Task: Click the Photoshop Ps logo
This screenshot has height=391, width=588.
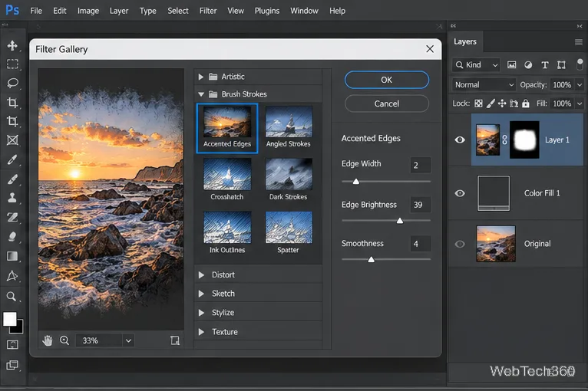Action: point(12,10)
